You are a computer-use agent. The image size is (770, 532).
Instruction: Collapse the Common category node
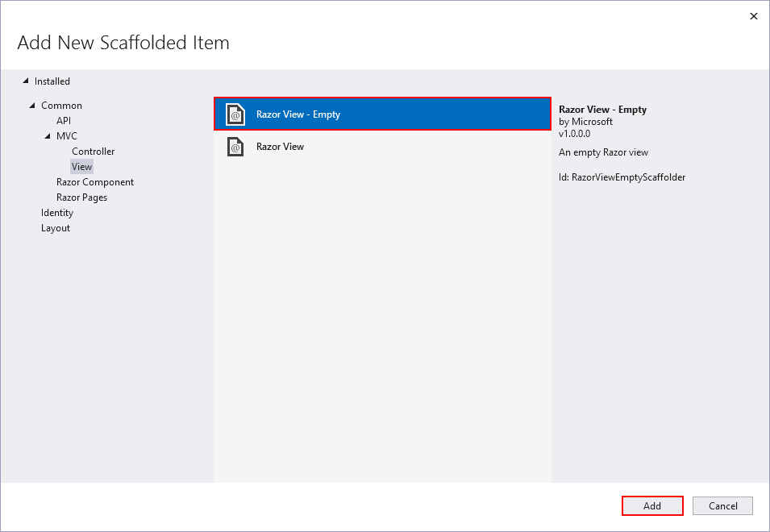pyautogui.click(x=32, y=105)
